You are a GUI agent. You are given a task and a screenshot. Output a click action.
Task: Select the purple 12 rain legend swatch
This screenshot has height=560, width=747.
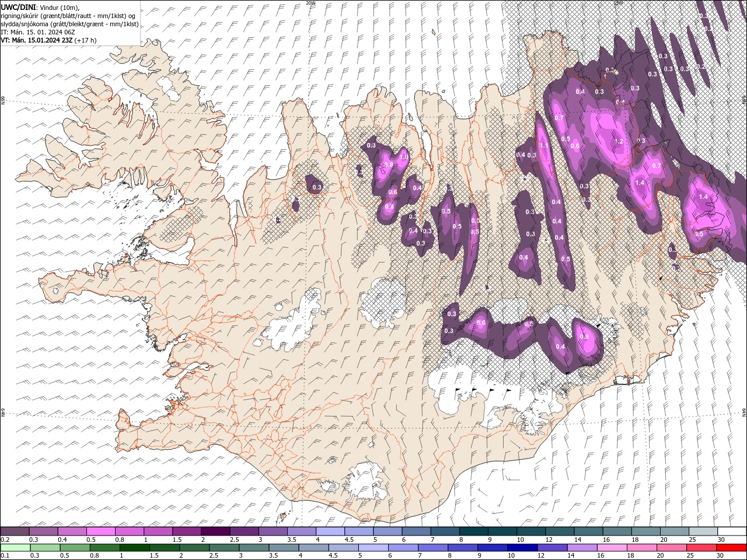point(551,548)
